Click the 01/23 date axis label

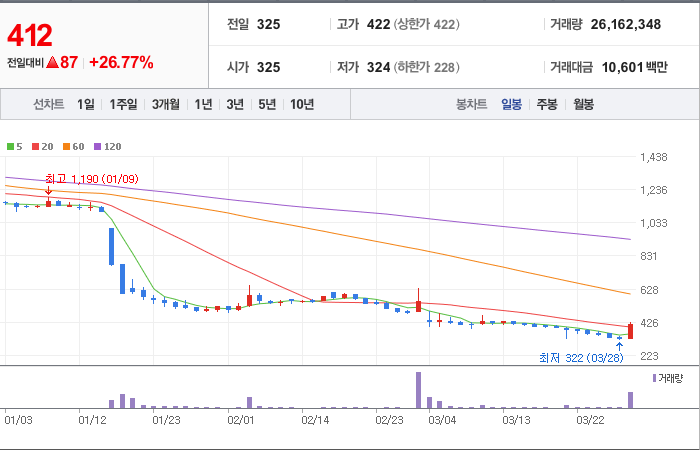point(166,420)
